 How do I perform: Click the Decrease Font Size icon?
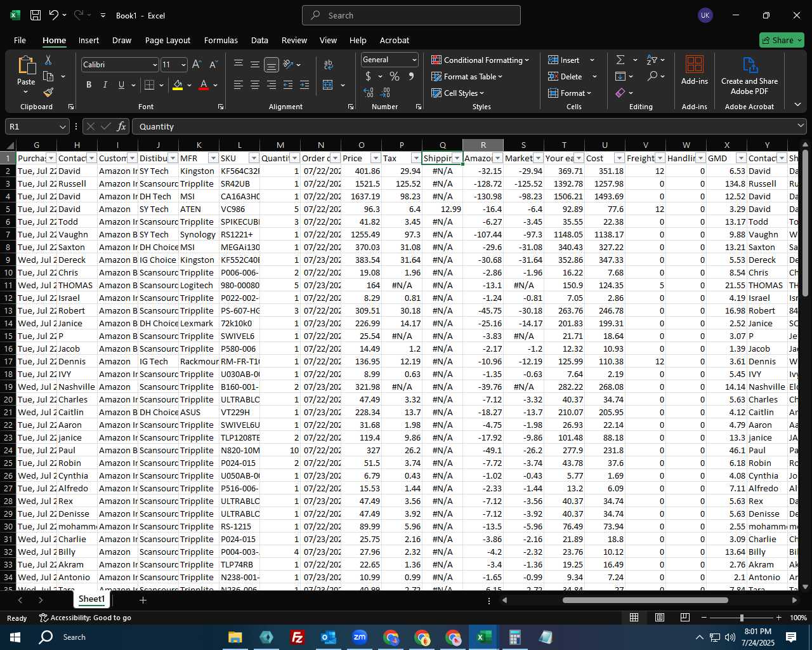coord(213,64)
